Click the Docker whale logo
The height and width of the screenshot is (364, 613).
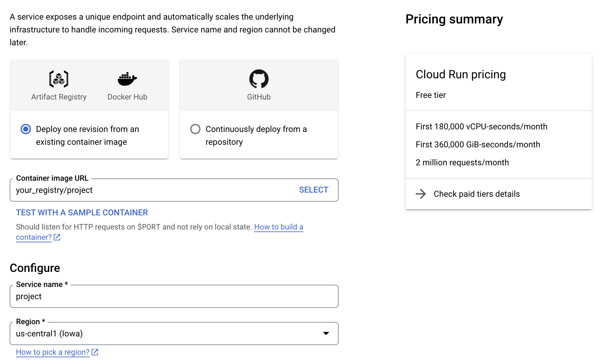pyautogui.click(x=127, y=78)
